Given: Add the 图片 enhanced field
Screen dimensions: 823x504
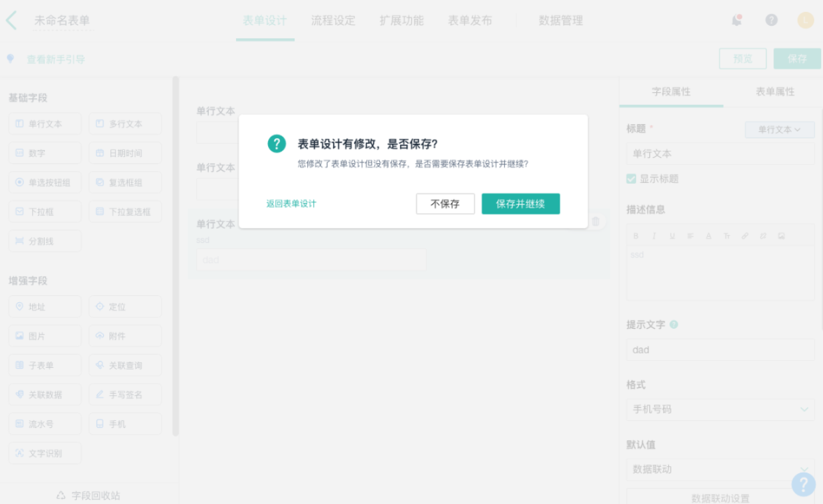Looking at the screenshot, I should click(45, 336).
